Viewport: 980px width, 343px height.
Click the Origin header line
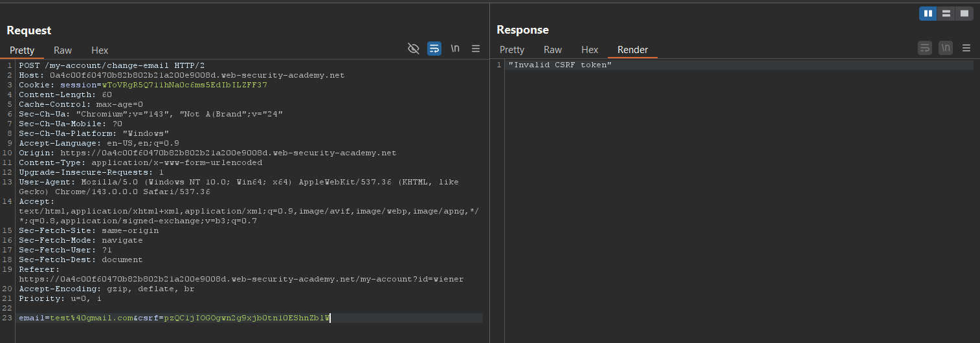(208, 153)
